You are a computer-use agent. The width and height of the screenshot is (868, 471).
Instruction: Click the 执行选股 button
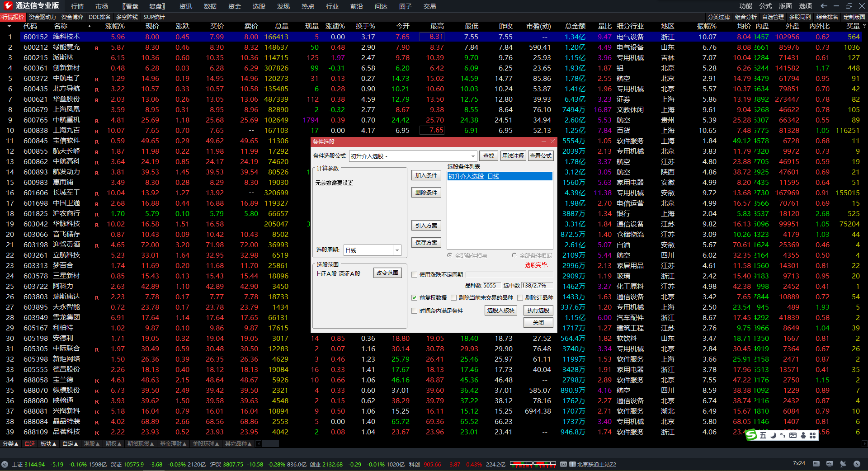(x=538, y=310)
